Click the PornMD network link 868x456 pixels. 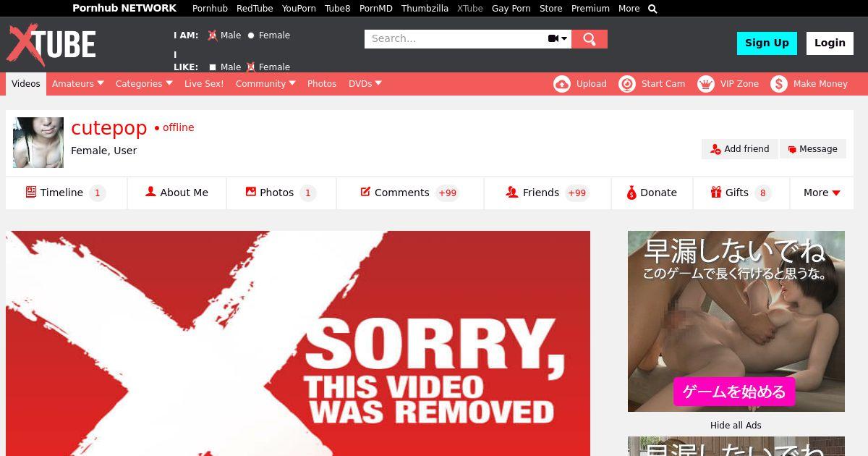pos(376,9)
